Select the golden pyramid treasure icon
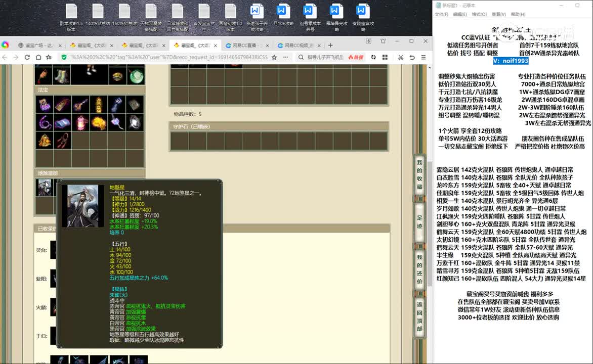593x364 pixels. tap(44, 141)
